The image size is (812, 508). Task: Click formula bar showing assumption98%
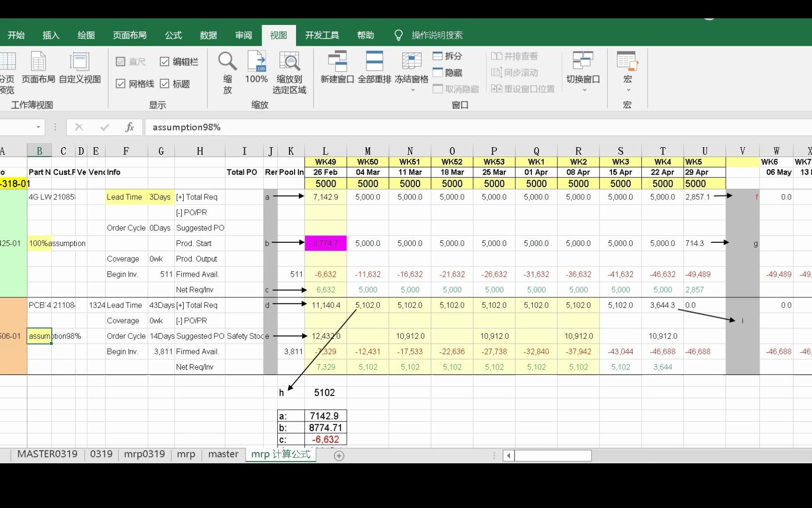(478, 127)
